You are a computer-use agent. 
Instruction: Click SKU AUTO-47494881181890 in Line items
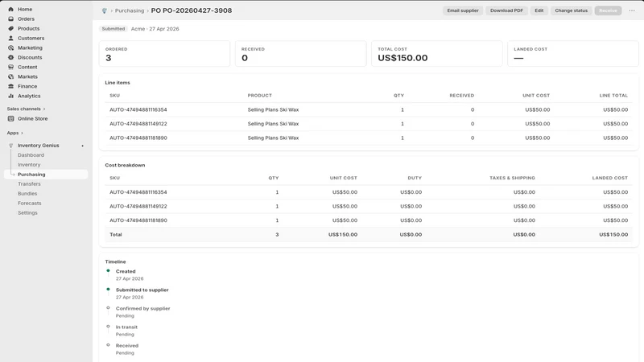(138, 138)
